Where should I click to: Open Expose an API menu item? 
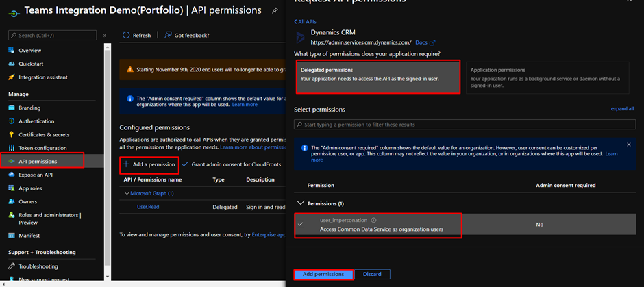tap(36, 175)
